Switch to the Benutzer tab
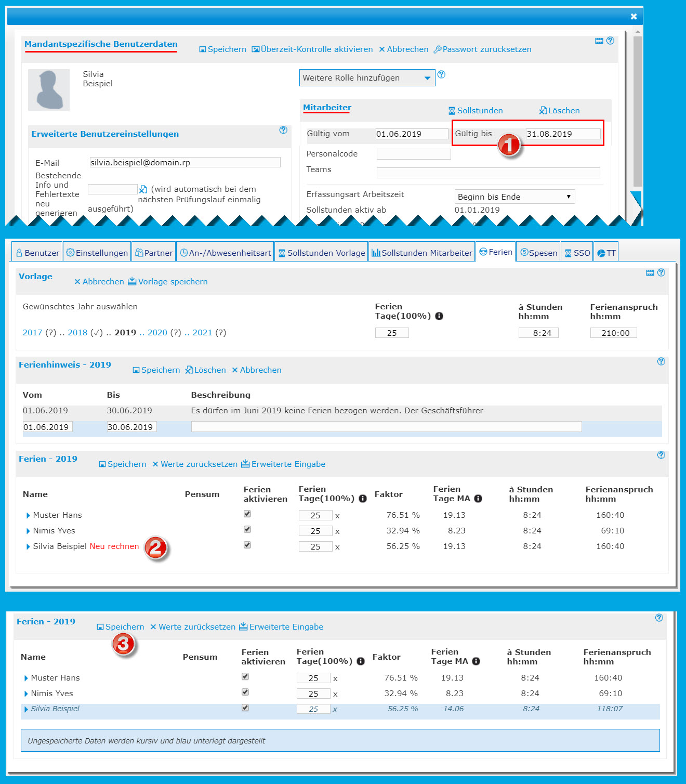This screenshot has width=686, height=784. (37, 253)
